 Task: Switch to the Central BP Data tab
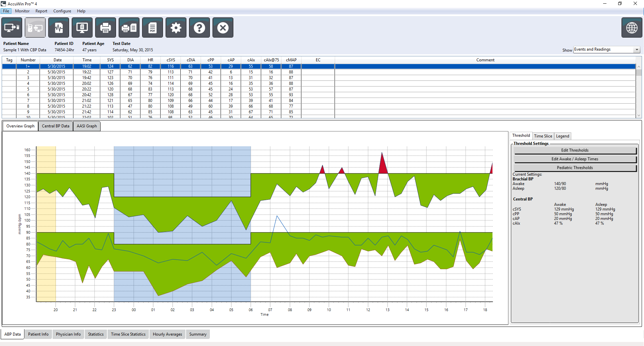point(56,126)
